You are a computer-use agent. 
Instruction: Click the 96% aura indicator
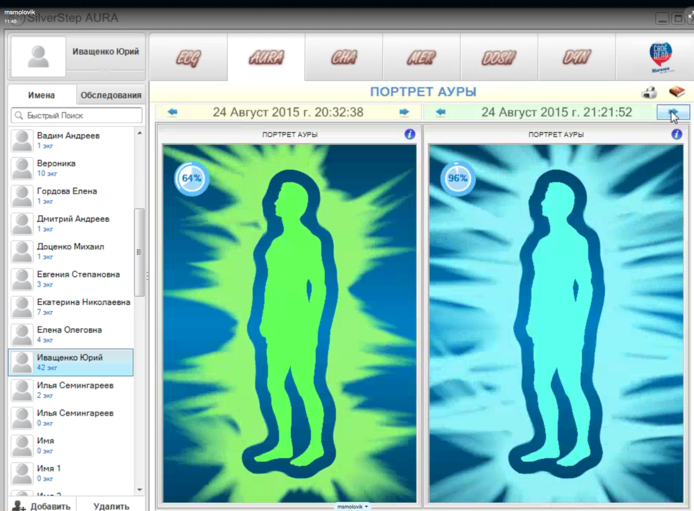tap(458, 178)
